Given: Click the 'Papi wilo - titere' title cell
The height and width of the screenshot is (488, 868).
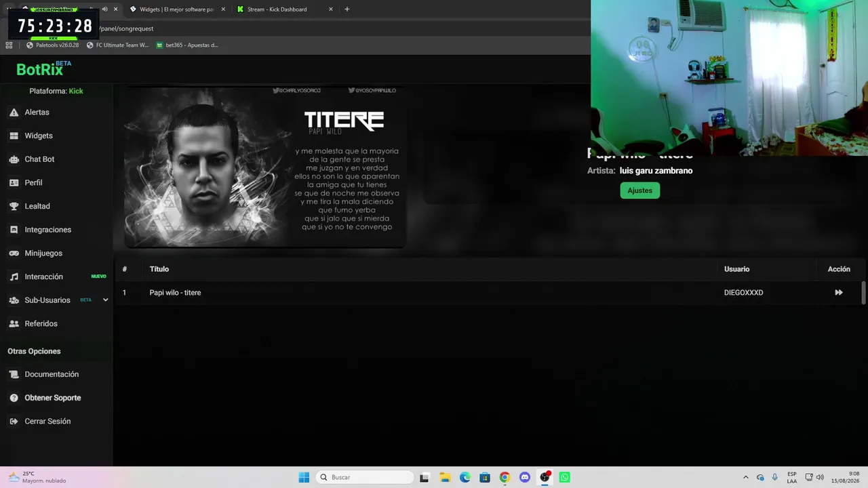Looking at the screenshot, I should 175,293.
